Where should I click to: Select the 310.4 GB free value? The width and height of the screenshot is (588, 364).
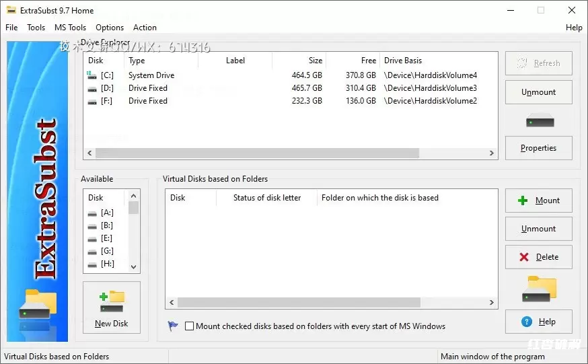361,88
